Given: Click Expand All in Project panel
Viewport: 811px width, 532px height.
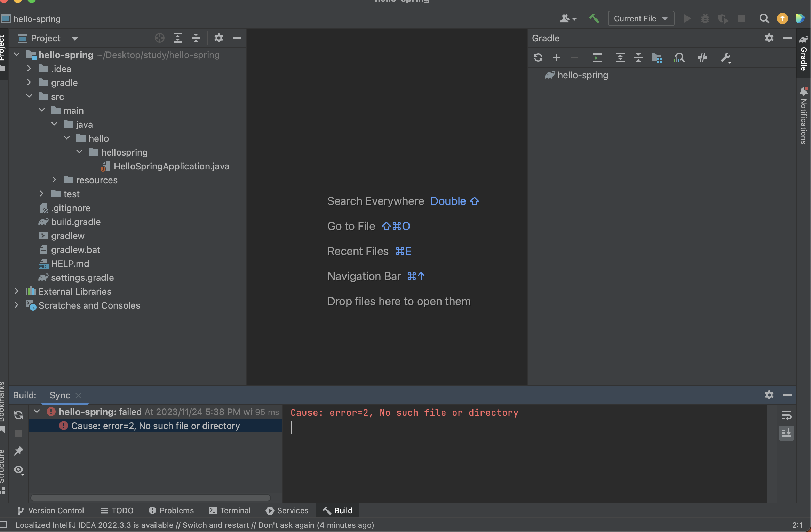Looking at the screenshot, I should point(178,38).
